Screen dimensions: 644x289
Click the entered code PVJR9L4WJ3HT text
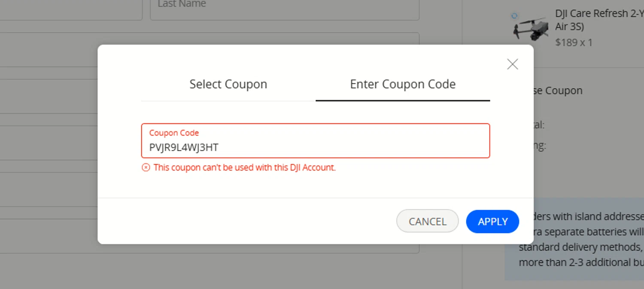(x=184, y=148)
